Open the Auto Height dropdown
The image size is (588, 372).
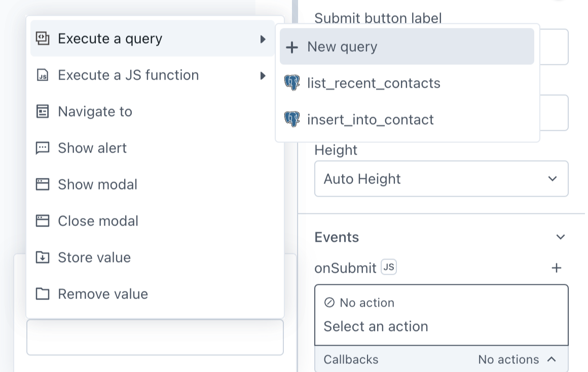441,178
